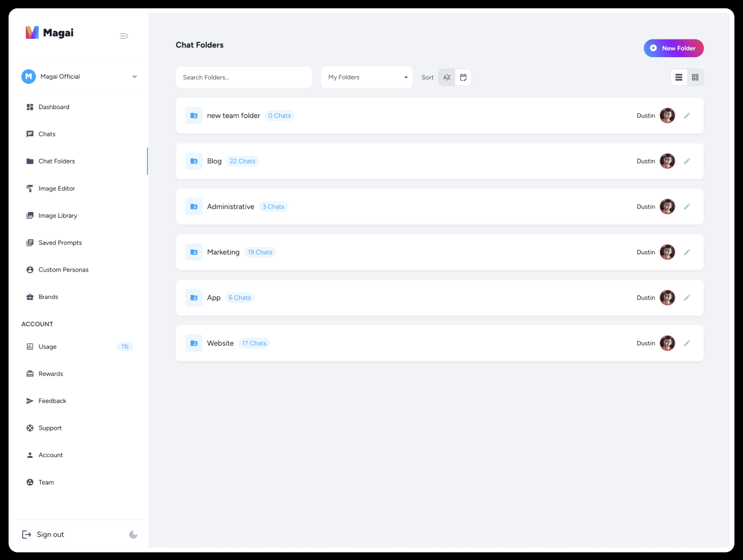Click the pencil edit icon for Blog folder
Image resolution: width=743 pixels, height=560 pixels.
click(x=687, y=161)
